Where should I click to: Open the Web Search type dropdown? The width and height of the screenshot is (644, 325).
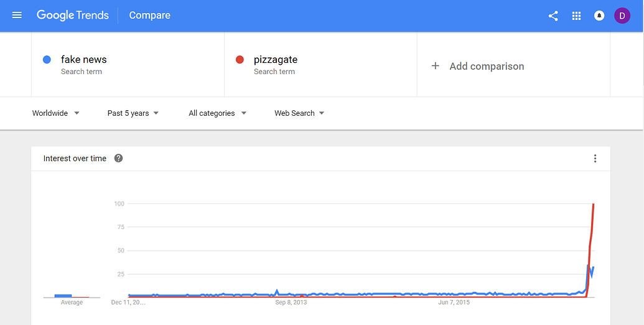300,113
